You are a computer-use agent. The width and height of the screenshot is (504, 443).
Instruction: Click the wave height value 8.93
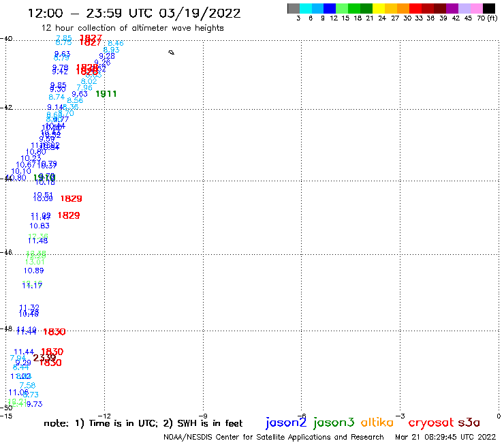[111, 50]
